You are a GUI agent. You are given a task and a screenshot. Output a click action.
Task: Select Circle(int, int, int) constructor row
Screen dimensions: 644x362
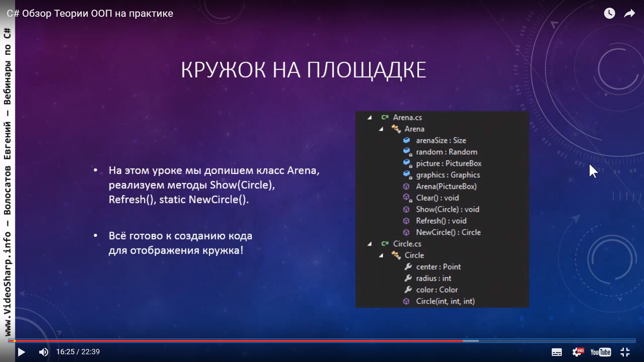[445, 301]
